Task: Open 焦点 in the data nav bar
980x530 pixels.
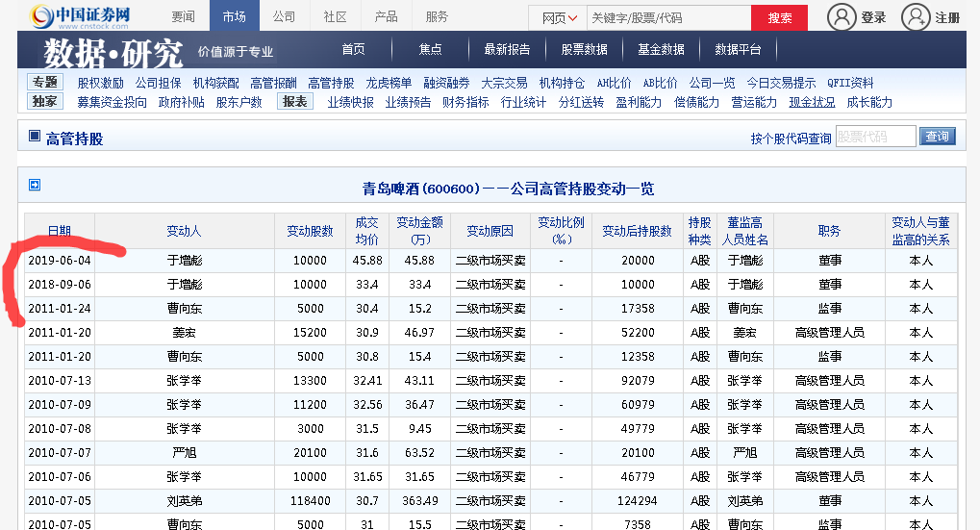Action: pos(430,49)
